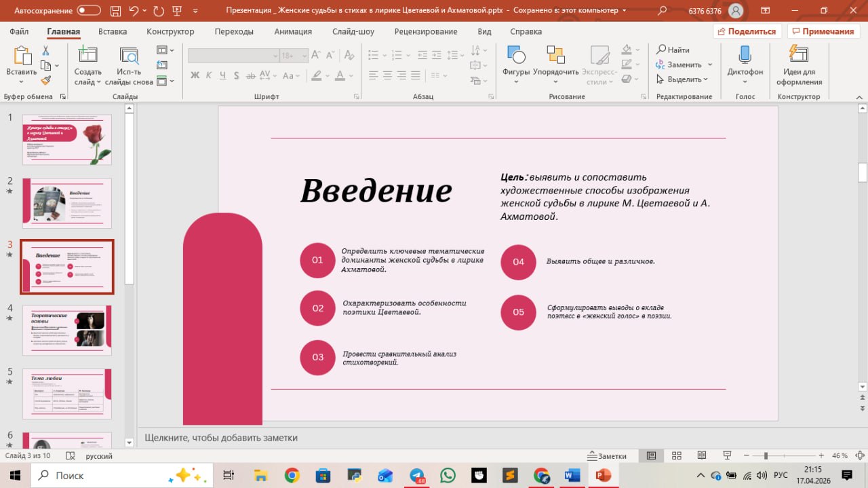
Task: Click the Cut scissors icon
Action: click(x=45, y=51)
